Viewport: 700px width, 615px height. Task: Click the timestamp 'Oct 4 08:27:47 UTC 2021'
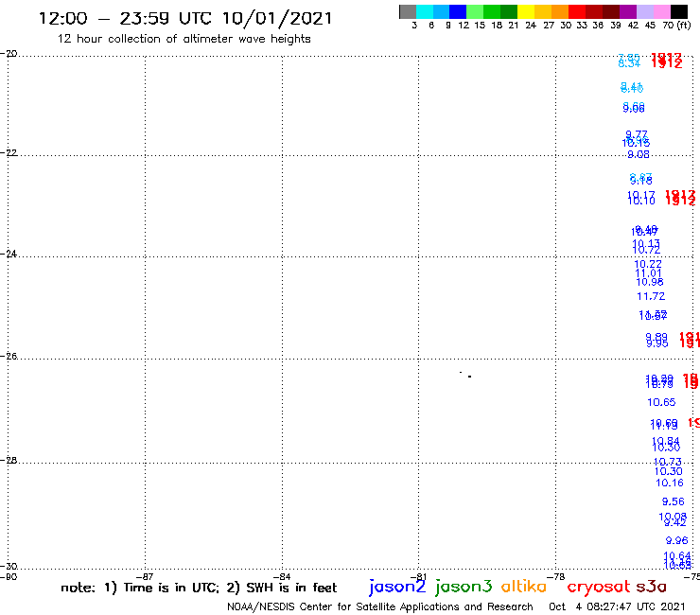pyautogui.click(x=617, y=606)
